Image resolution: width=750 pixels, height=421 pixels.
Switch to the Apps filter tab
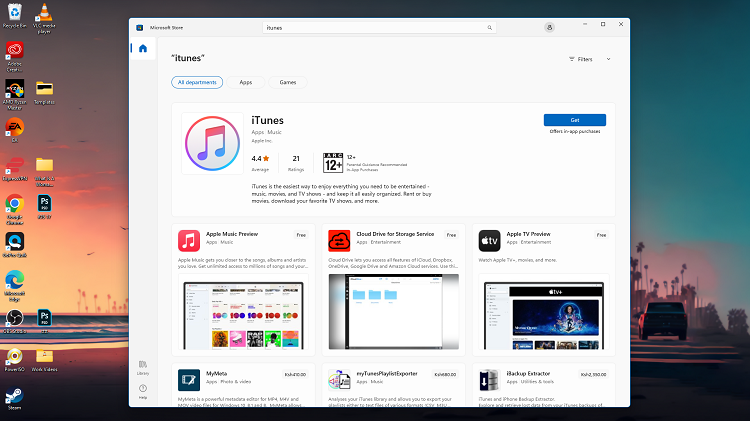245,82
